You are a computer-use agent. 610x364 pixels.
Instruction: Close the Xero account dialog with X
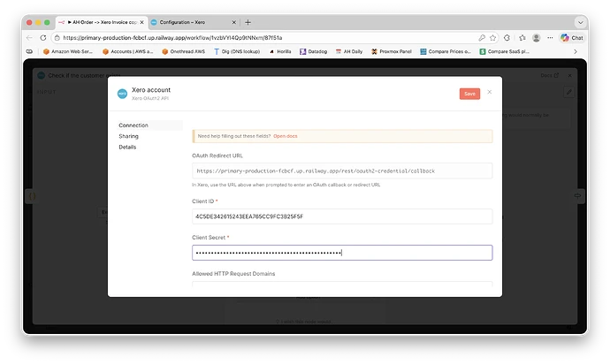click(490, 92)
